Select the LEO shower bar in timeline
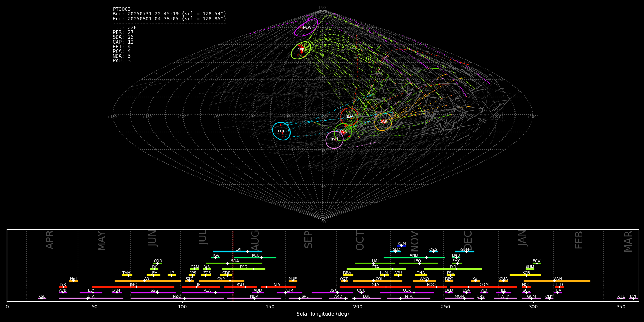The image size is (644, 322). click(418, 263)
